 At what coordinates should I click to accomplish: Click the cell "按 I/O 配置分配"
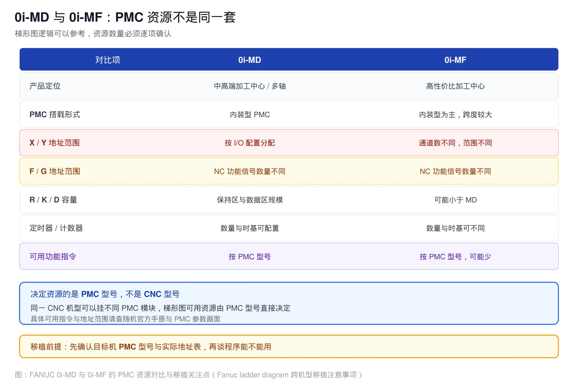pyautogui.click(x=250, y=143)
